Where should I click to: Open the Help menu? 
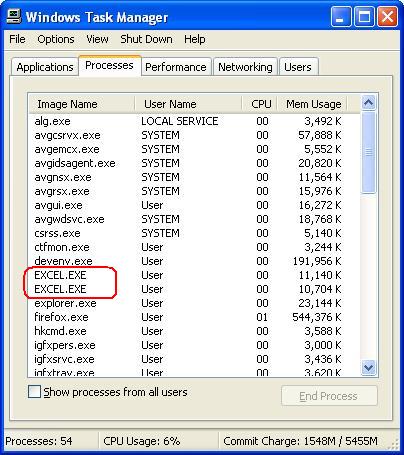[195, 39]
